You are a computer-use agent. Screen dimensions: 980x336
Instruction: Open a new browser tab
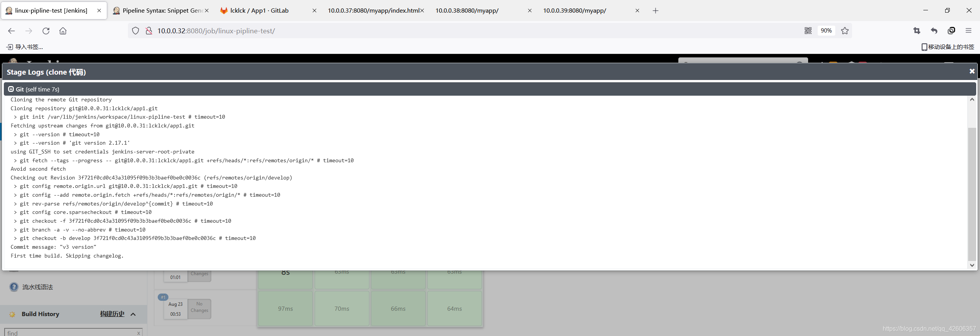[655, 11]
